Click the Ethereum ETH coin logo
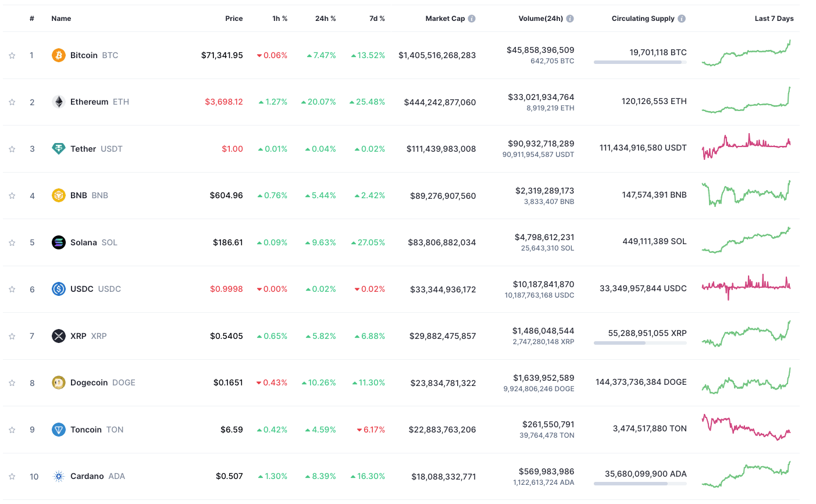The height and width of the screenshot is (504, 816). [x=58, y=102]
